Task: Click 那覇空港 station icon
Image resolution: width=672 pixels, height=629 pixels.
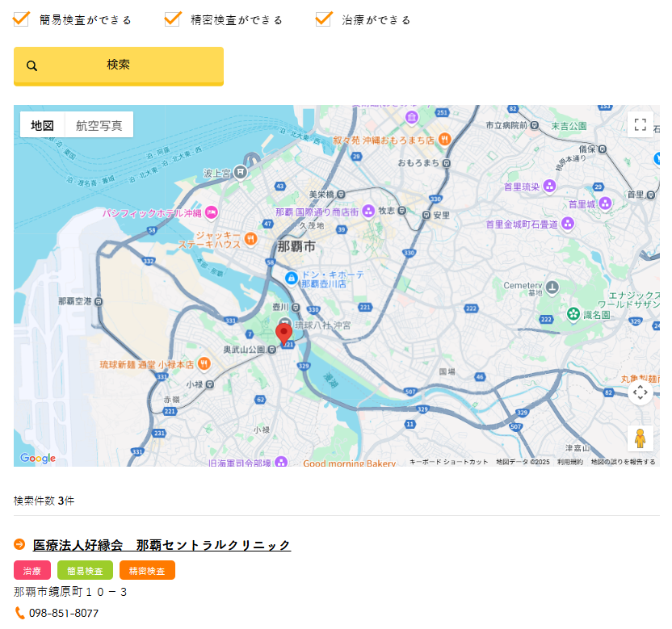Action: (x=99, y=302)
